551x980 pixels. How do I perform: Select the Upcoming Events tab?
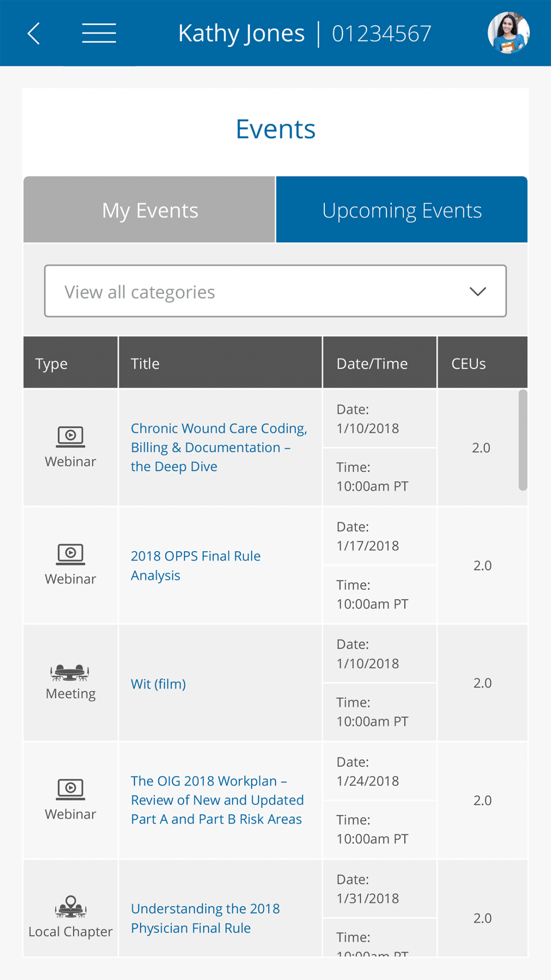[x=402, y=210]
